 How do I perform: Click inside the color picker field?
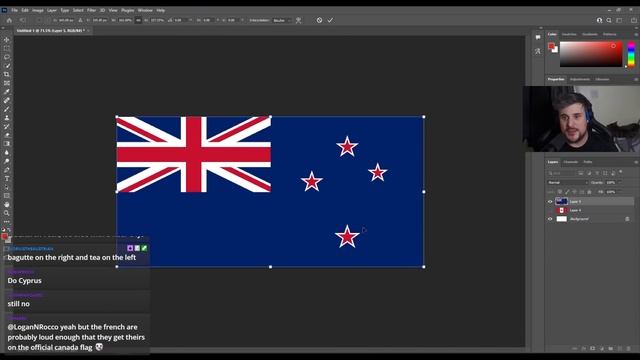[x=591, y=54]
